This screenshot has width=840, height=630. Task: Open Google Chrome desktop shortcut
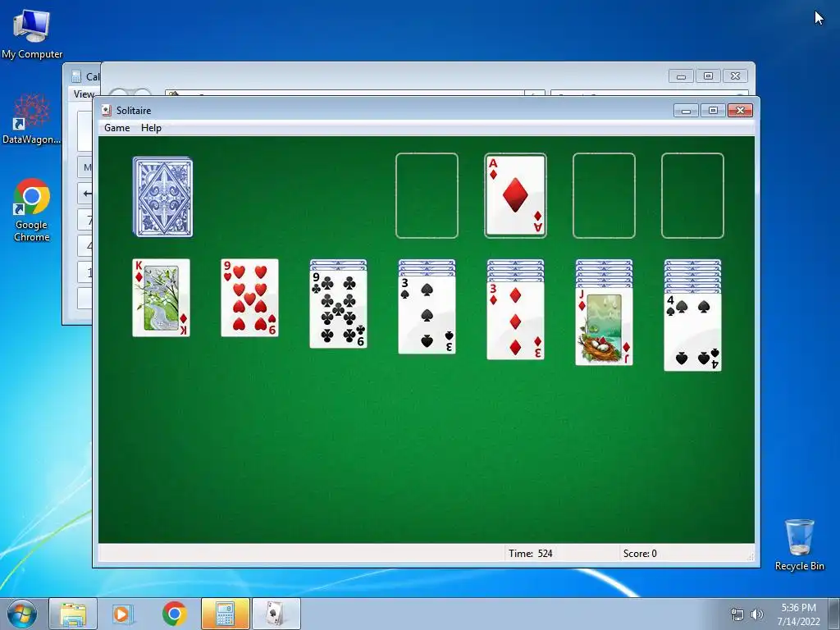32,210
